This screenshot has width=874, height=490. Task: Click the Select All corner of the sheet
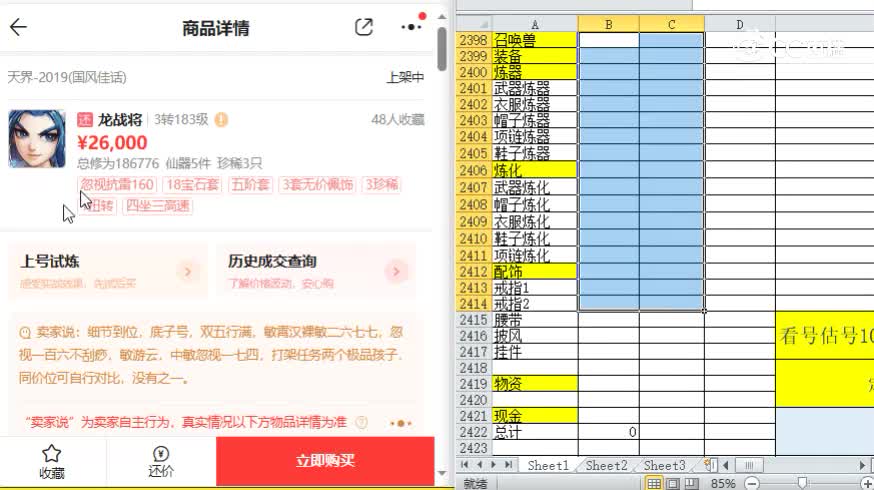(x=474, y=25)
